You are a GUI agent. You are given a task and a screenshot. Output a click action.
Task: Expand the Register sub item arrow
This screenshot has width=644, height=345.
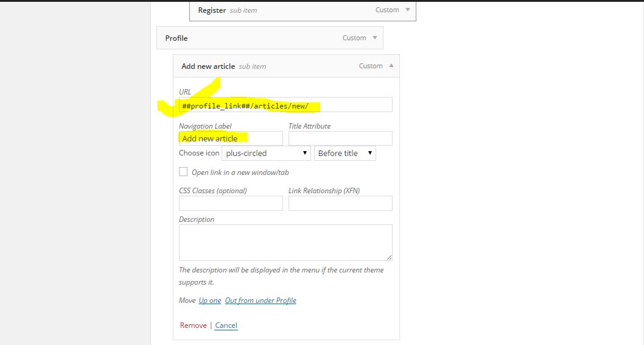click(407, 10)
